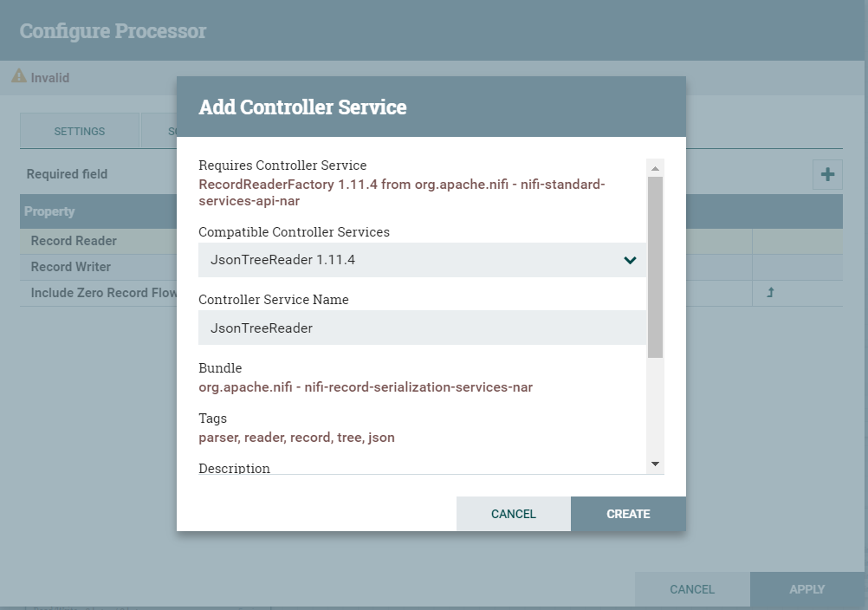Viewport: 868px width, 610px height.
Task: Click the CREATE button
Action: click(x=627, y=514)
